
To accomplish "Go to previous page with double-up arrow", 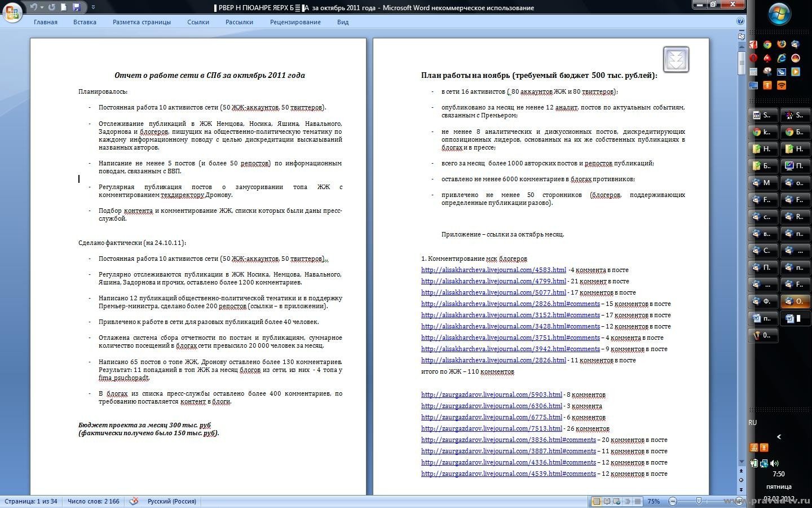I will [742, 471].
